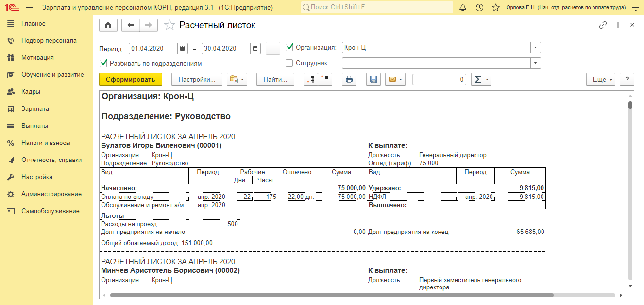Screen dimensions: 644x305
Task: Save the report with the floppy disk icon
Action: pos(373,80)
